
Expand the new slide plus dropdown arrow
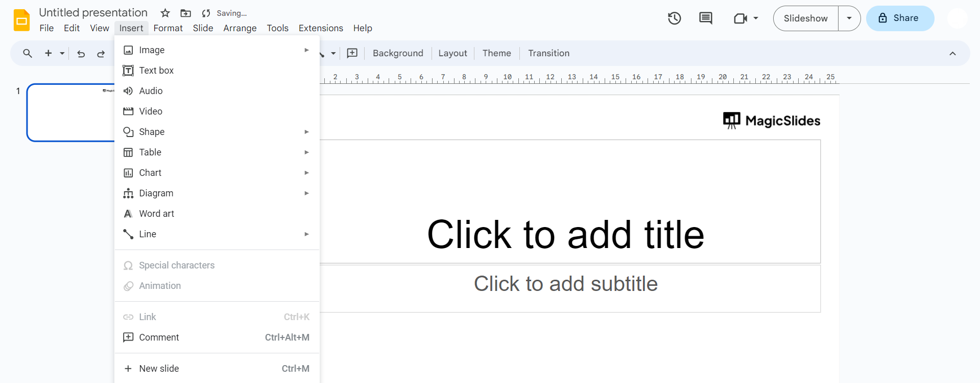click(x=62, y=53)
